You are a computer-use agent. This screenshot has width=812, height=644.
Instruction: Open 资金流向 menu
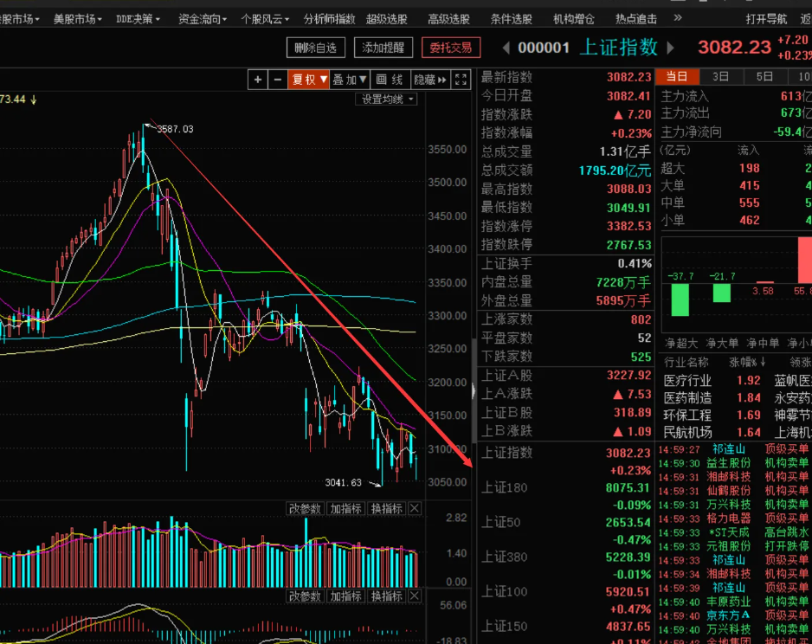[203, 19]
